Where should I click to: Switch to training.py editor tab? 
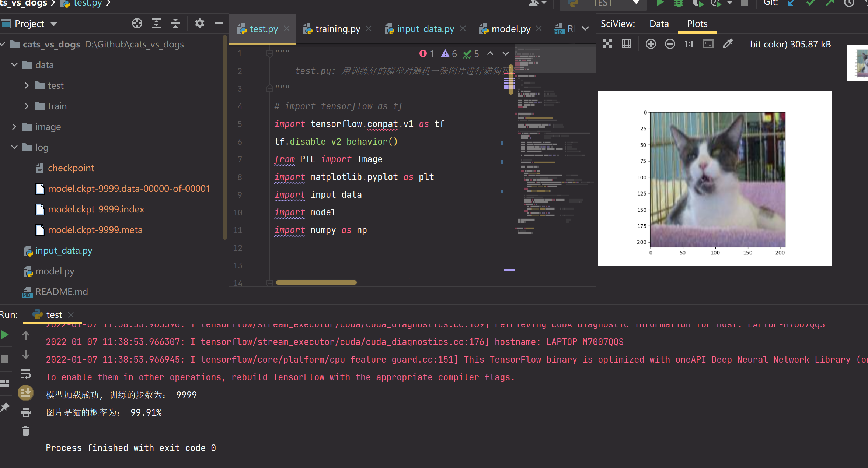(337, 29)
